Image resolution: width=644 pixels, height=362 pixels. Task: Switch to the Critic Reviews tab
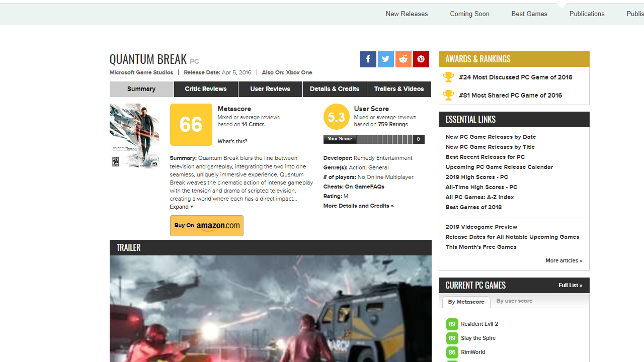pyautogui.click(x=206, y=89)
